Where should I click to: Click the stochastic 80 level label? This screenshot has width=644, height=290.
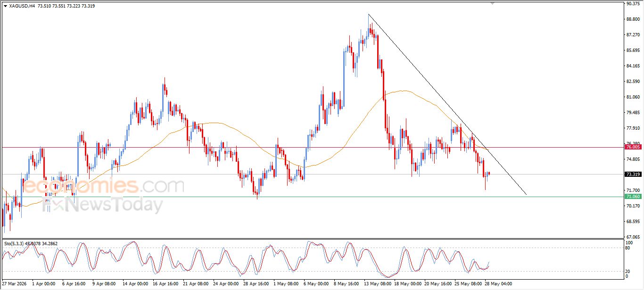(x=628, y=248)
